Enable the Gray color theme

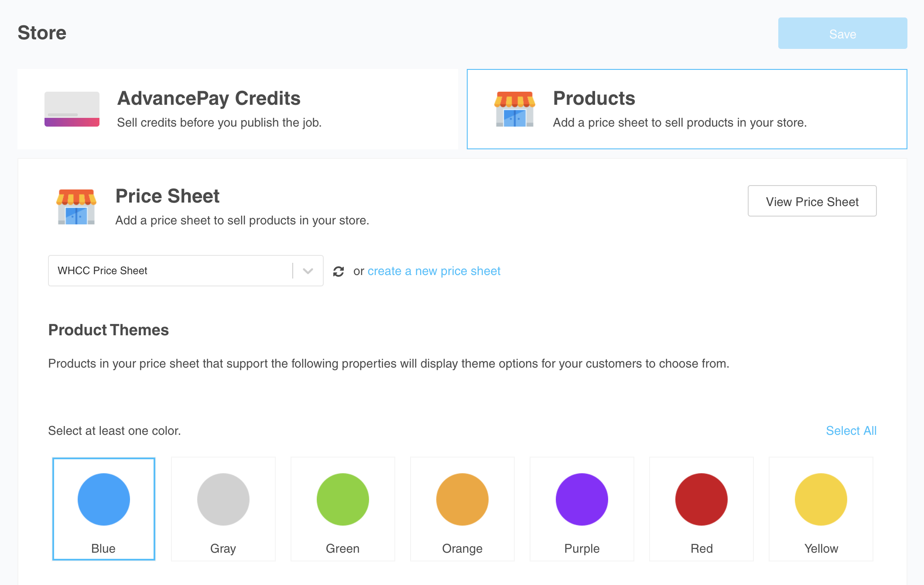[x=223, y=499]
